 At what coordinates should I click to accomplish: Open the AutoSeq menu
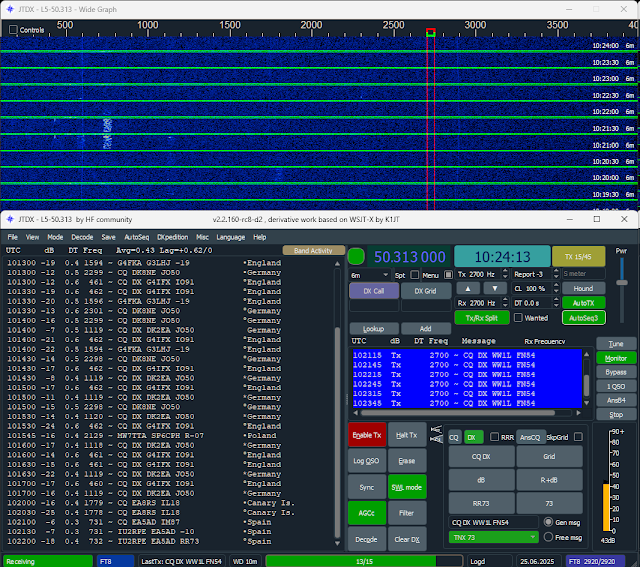click(137, 237)
